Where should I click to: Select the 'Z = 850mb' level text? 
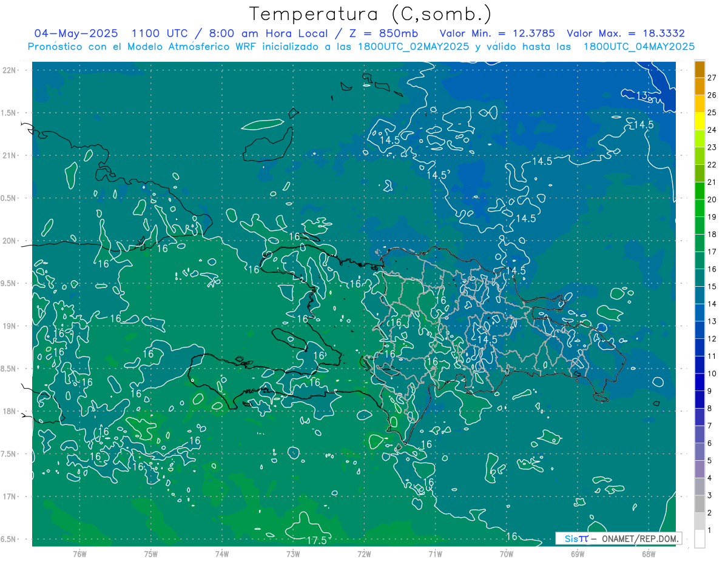click(384, 33)
